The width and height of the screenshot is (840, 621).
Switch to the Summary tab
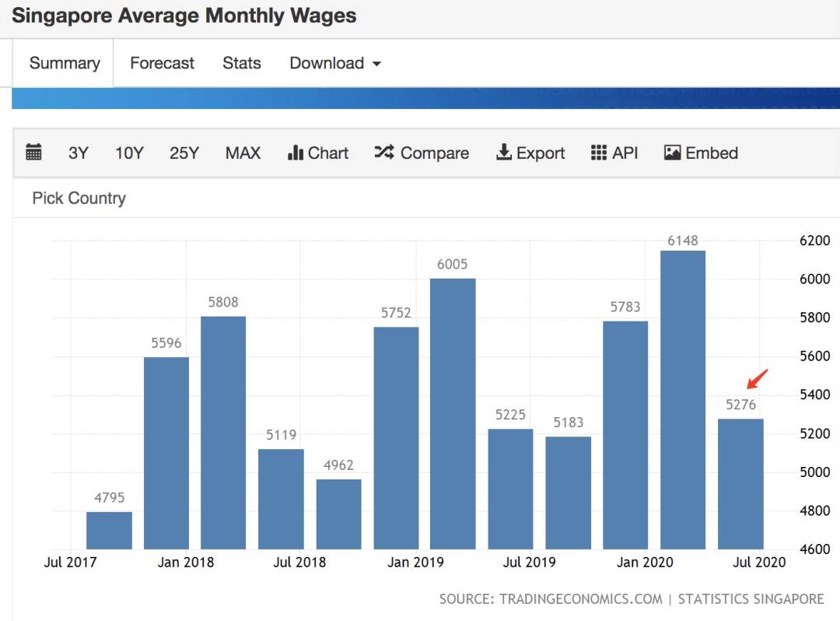click(x=65, y=63)
